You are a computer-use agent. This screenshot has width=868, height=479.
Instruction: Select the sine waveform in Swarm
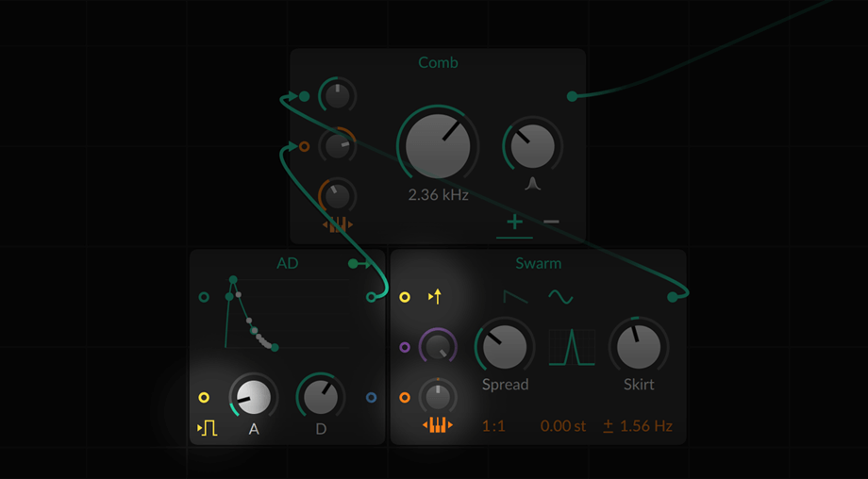pyautogui.click(x=560, y=297)
